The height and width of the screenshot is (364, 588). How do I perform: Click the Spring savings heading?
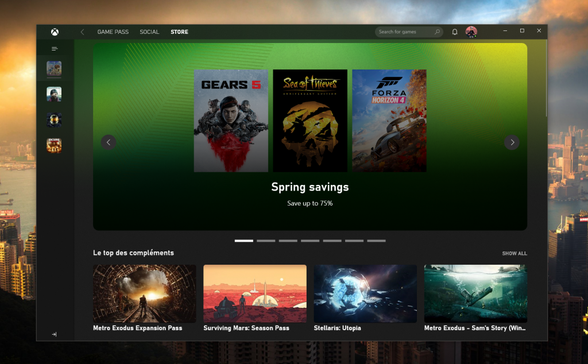310,187
